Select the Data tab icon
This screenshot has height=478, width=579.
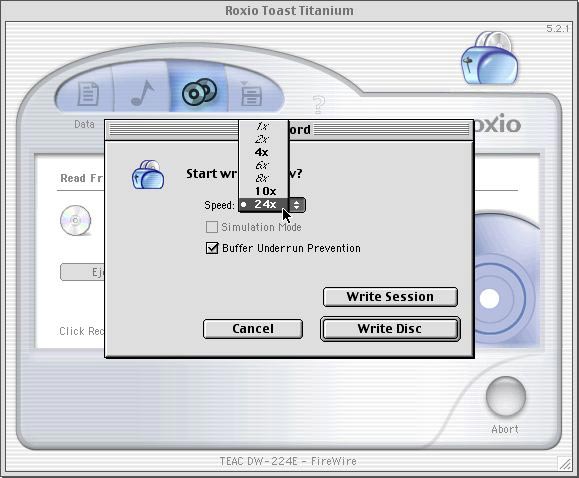tap(88, 93)
